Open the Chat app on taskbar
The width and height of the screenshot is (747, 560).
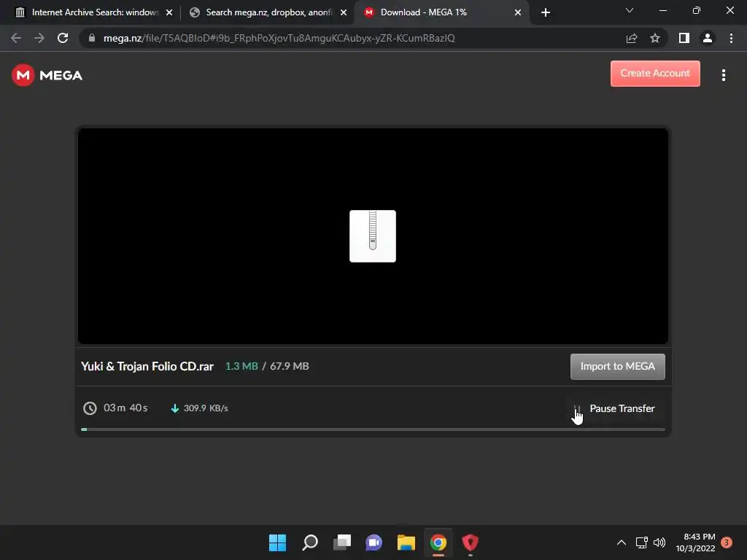[x=374, y=542]
